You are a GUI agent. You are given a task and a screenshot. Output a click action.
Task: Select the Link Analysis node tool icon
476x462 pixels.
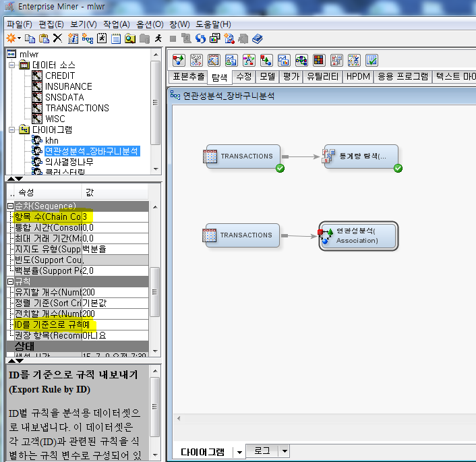click(249, 60)
